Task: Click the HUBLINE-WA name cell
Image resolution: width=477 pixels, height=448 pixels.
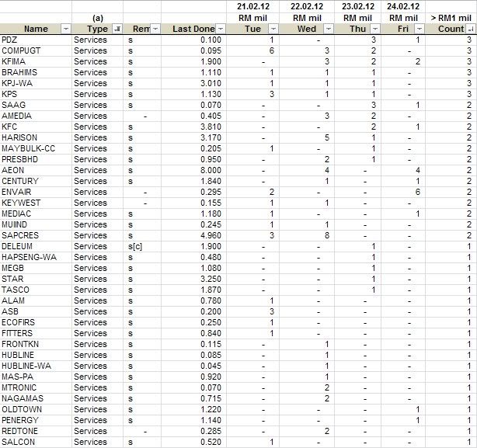Action: [x=36, y=366]
